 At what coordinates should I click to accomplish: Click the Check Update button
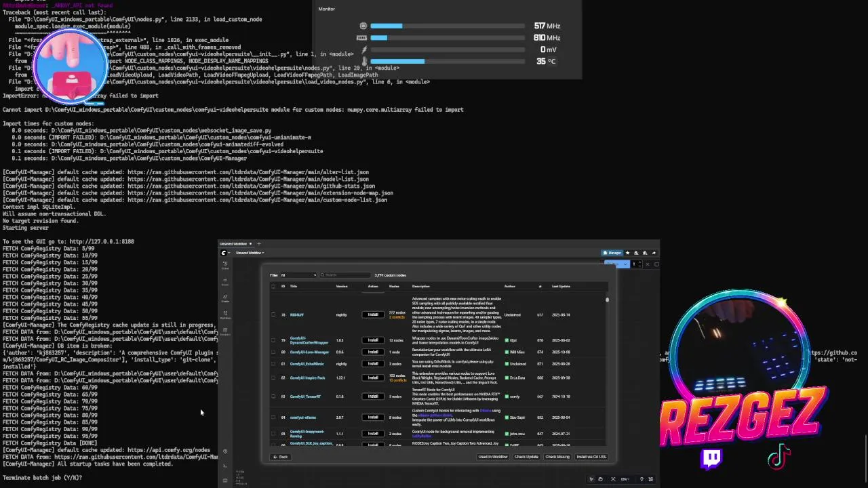(x=526, y=457)
